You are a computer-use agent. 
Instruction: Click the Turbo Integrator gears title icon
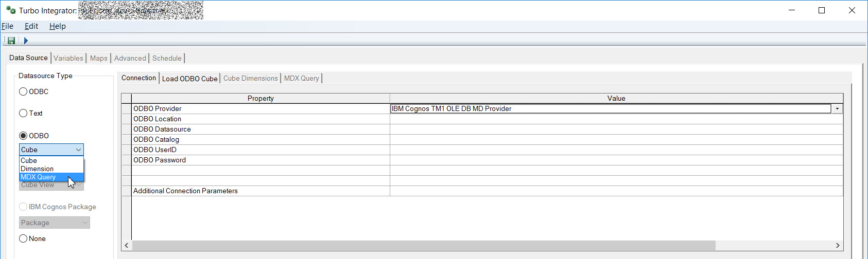[x=11, y=10]
